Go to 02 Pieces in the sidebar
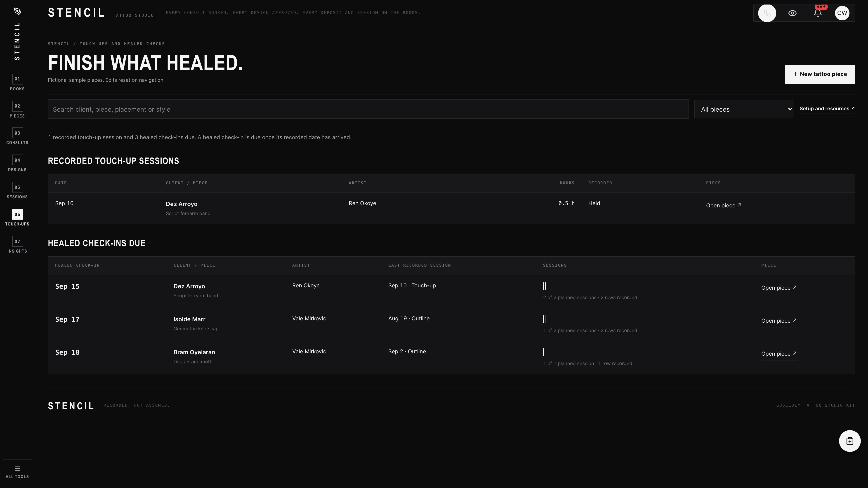The width and height of the screenshot is (868, 488). (17, 109)
